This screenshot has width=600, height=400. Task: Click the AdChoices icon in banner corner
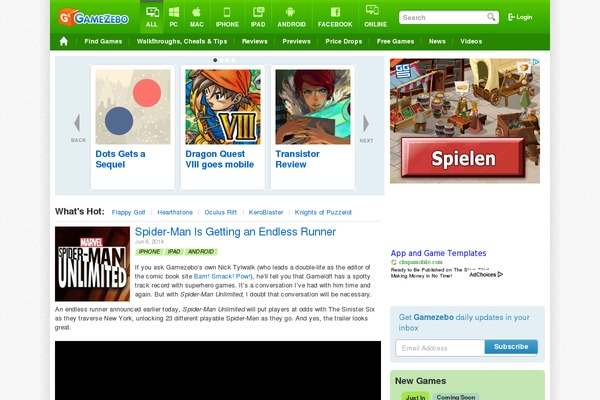536,62
